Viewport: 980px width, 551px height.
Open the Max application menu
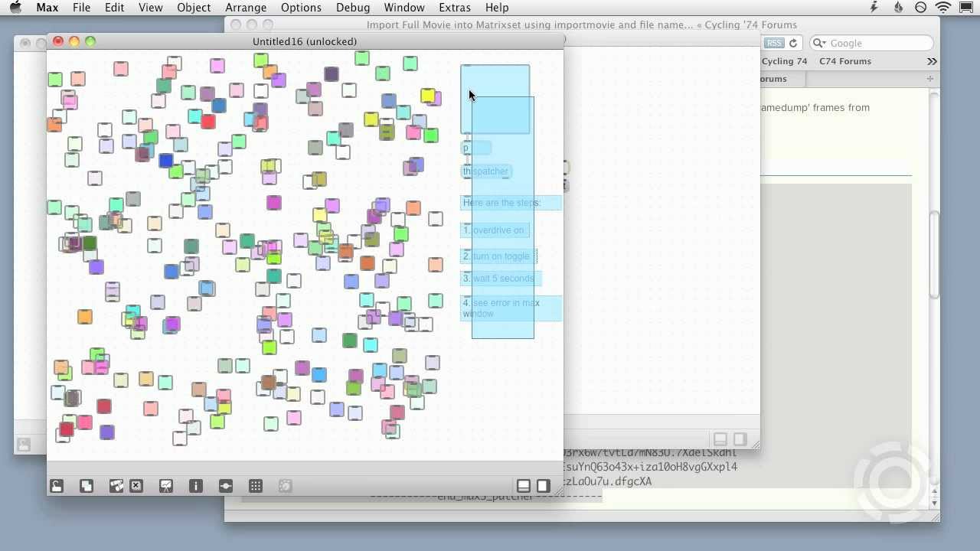pyautogui.click(x=47, y=8)
